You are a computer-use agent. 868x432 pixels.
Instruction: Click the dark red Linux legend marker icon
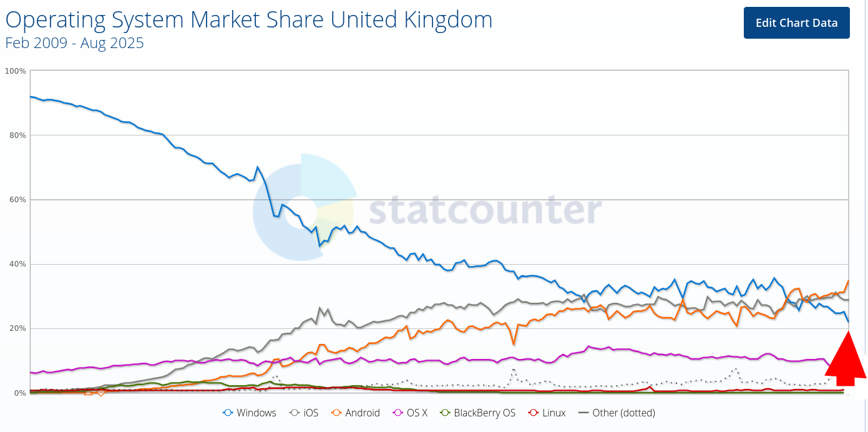(x=535, y=413)
